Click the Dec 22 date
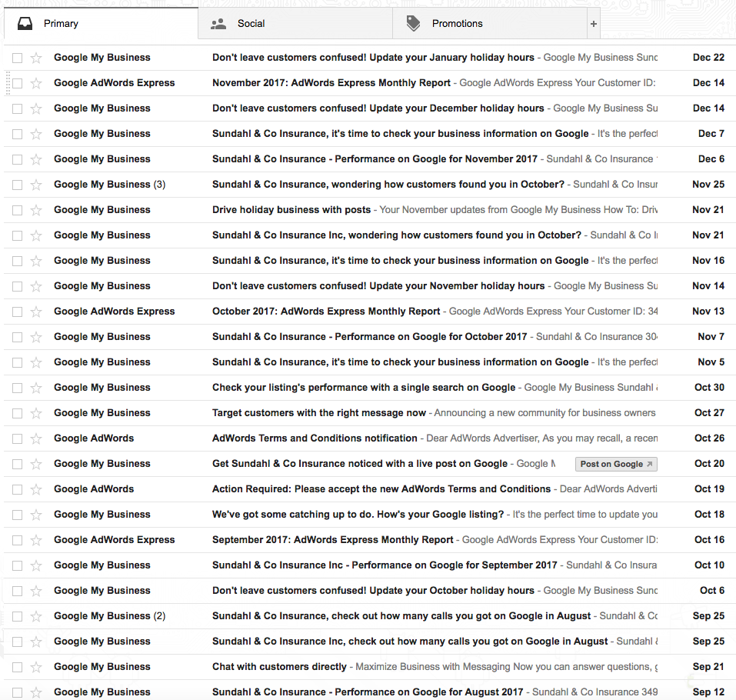This screenshot has height=700, width=736. (708, 58)
